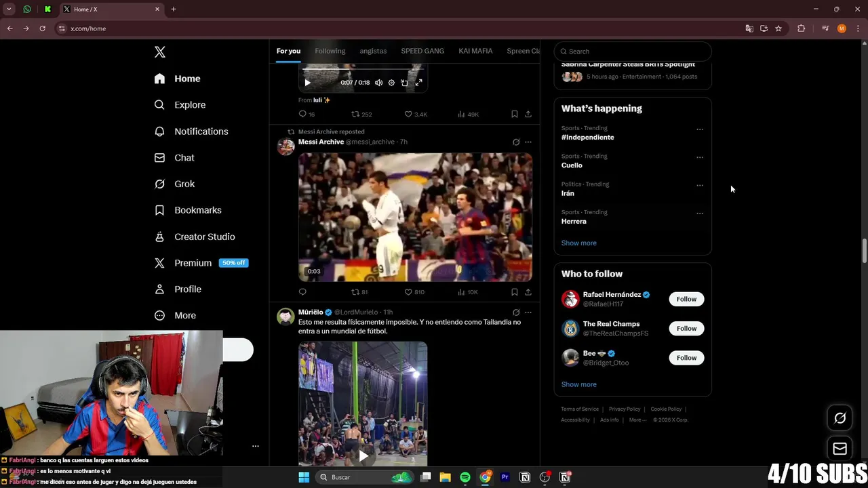Open Premium 50% off in sidebar
868x488 pixels.
[x=201, y=263]
